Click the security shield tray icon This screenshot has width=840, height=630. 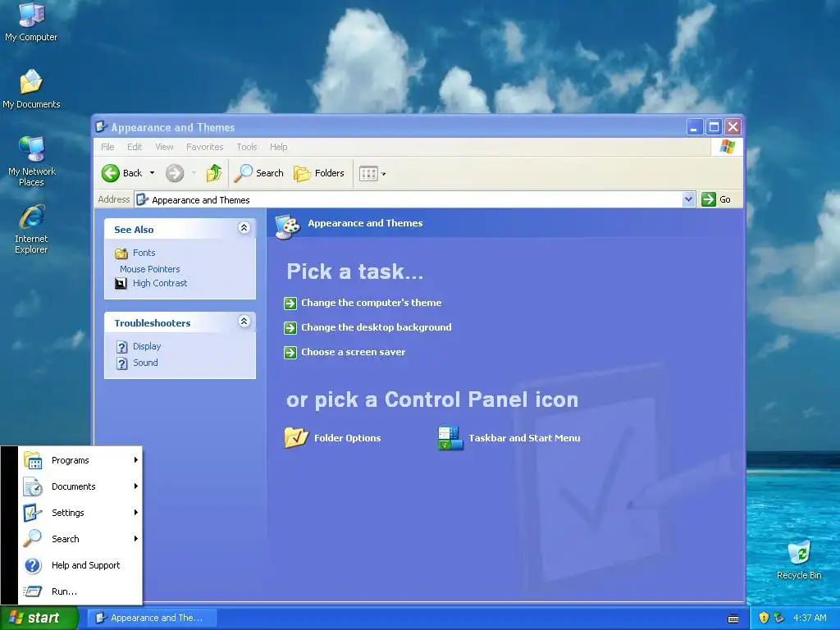pyautogui.click(x=764, y=618)
